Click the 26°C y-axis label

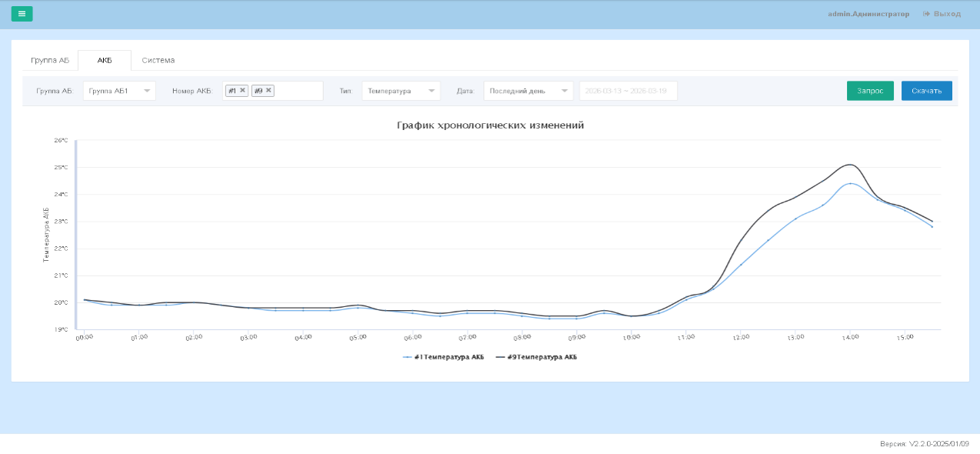[x=61, y=140]
